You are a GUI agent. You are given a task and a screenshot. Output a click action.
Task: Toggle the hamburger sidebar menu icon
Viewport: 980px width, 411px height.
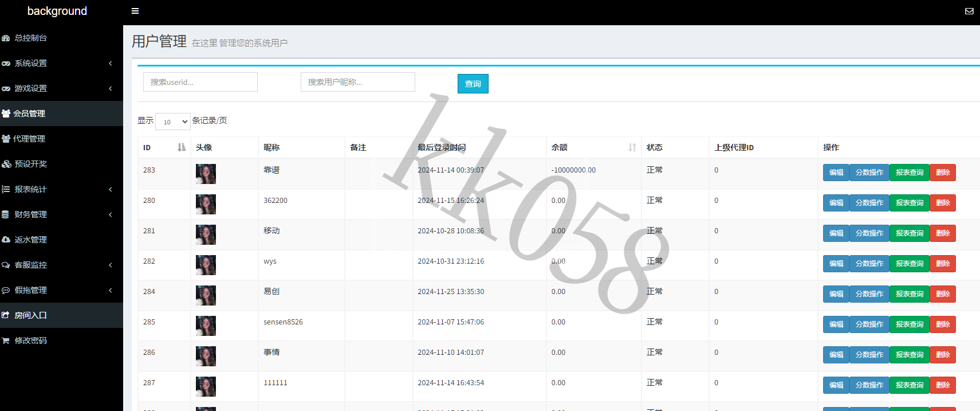[x=135, y=11]
